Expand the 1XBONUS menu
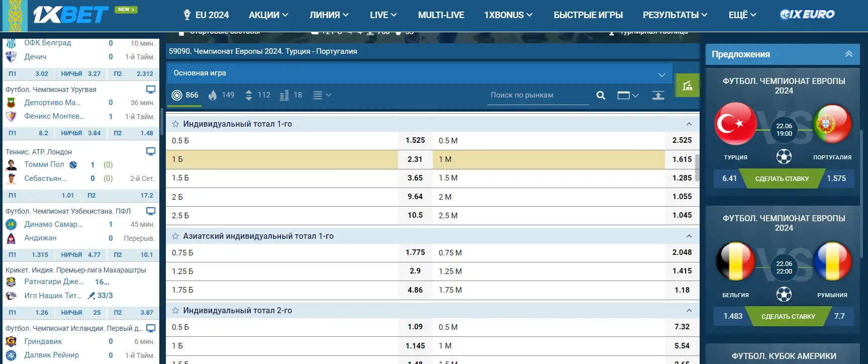Image resolution: width=868 pixels, height=364 pixels. [x=508, y=15]
